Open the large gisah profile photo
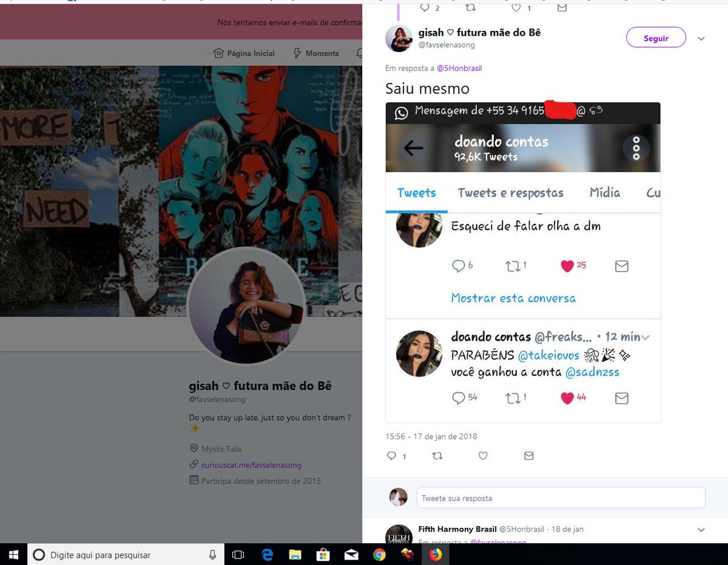728x565 pixels. [246, 306]
